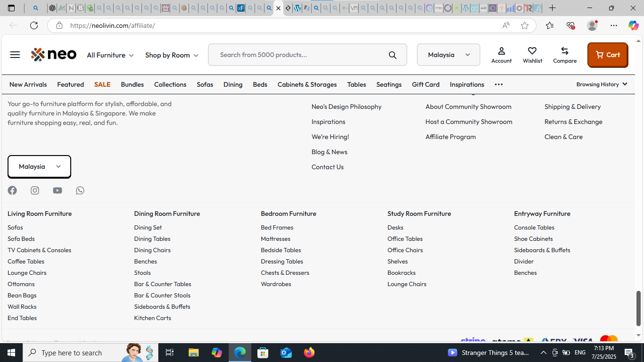The height and width of the screenshot is (362, 644).
Task: Open the hamburger menu icon
Action: (15, 55)
